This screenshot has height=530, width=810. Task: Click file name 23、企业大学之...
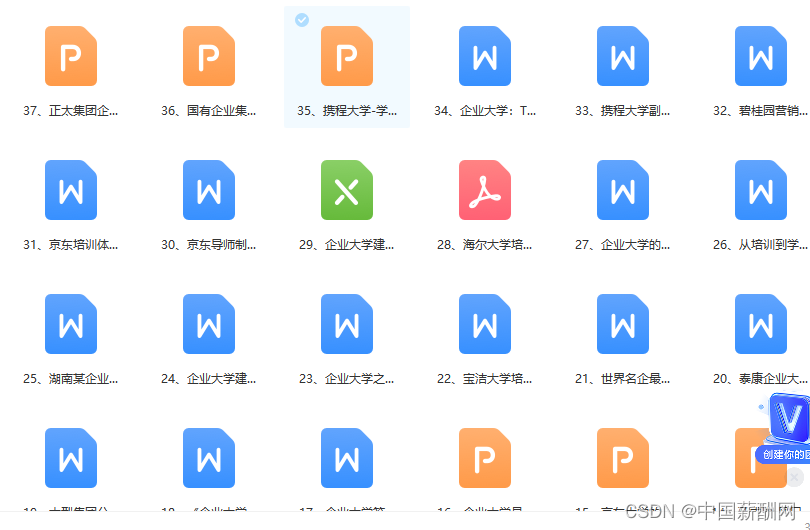347,379
